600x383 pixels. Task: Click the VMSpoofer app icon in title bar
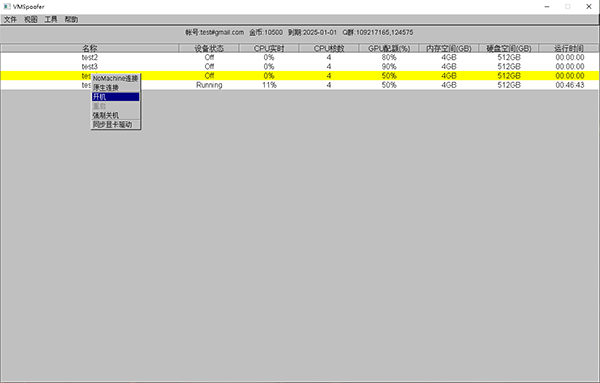7,7
